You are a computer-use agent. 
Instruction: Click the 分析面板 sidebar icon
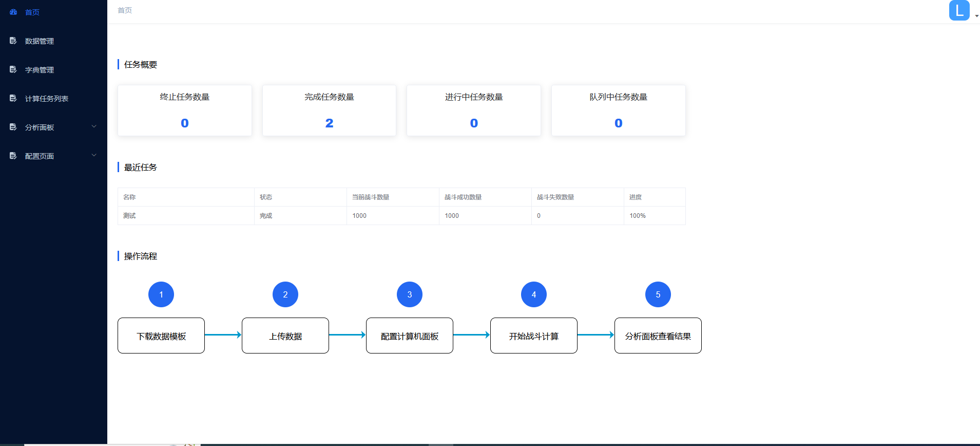tap(13, 127)
